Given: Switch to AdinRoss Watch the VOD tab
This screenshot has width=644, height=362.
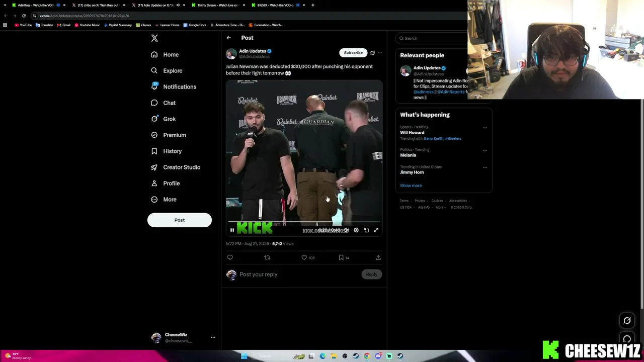Looking at the screenshot, I should (38, 5).
